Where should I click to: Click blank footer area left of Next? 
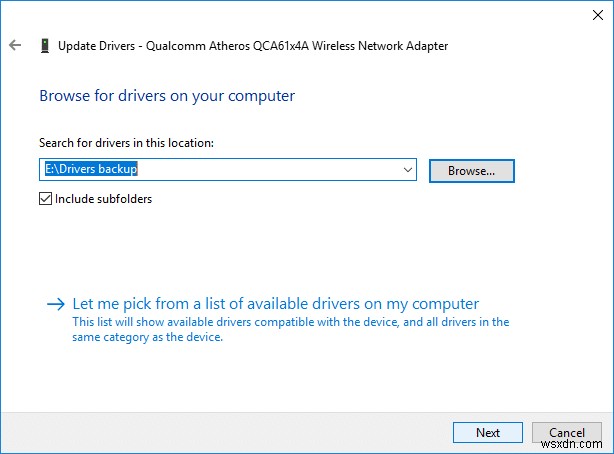220,432
